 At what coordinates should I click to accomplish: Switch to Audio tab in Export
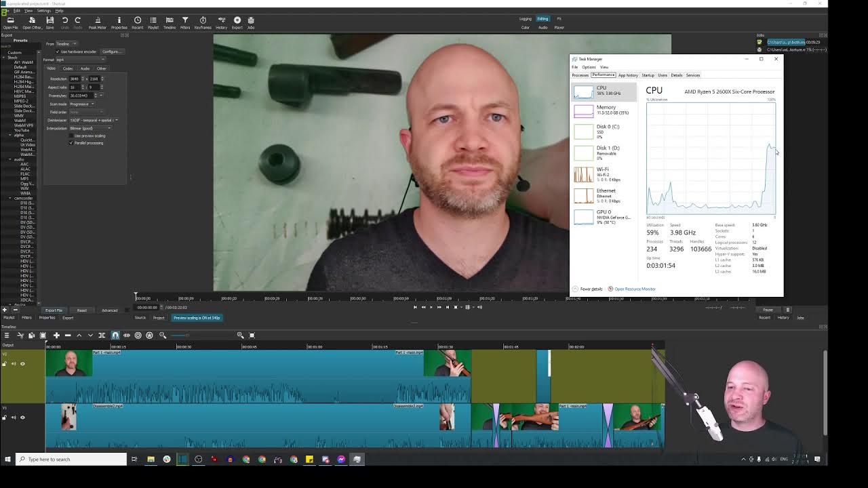85,68
